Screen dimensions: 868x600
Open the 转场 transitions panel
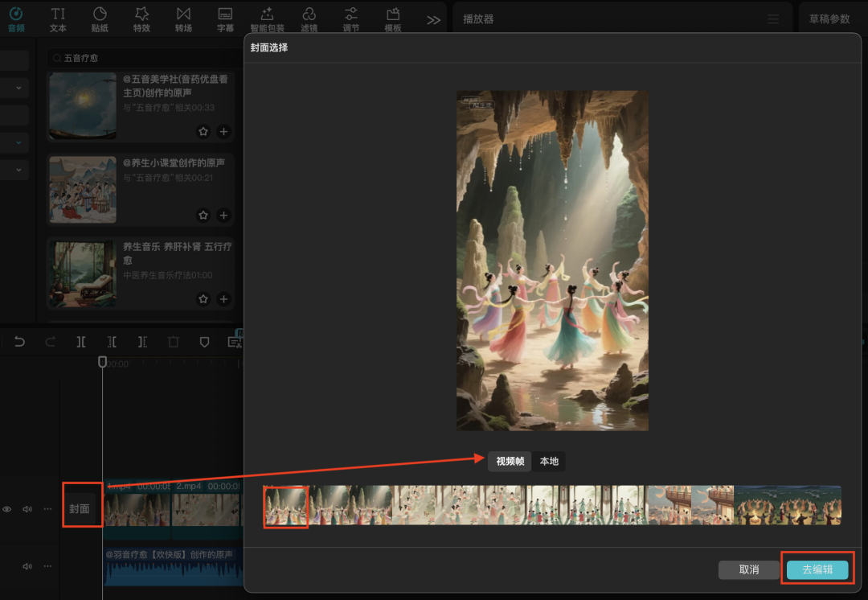pos(183,19)
